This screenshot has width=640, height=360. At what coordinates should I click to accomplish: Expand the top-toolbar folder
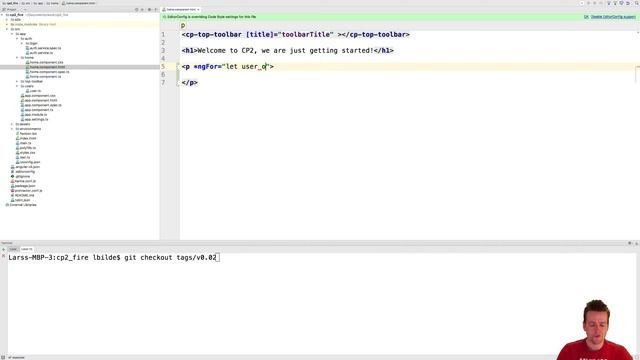[17, 81]
